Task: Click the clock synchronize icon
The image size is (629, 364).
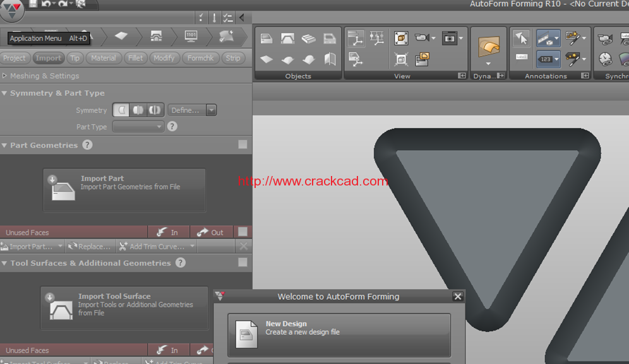Action: point(606,59)
